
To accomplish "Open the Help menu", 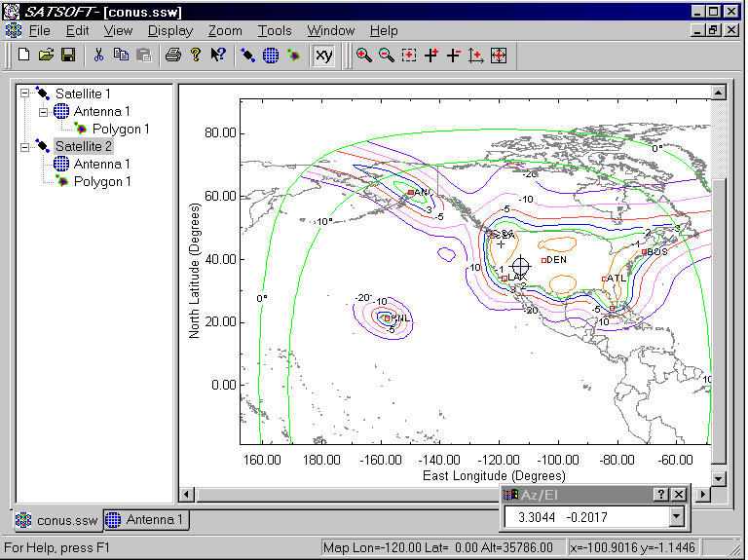I will (384, 30).
